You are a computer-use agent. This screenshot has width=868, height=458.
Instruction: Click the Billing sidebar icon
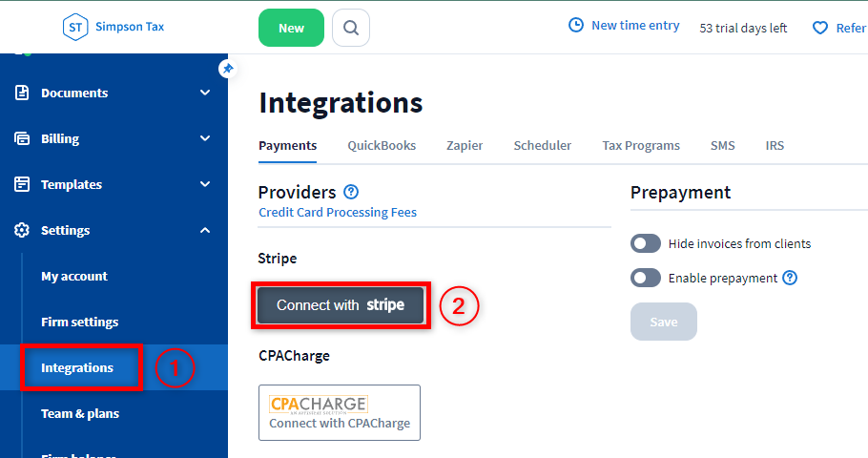[x=22, y=138]
